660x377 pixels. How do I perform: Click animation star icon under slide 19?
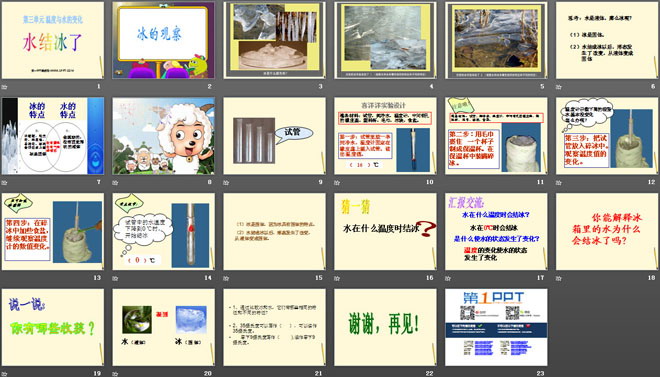point(4,374)
